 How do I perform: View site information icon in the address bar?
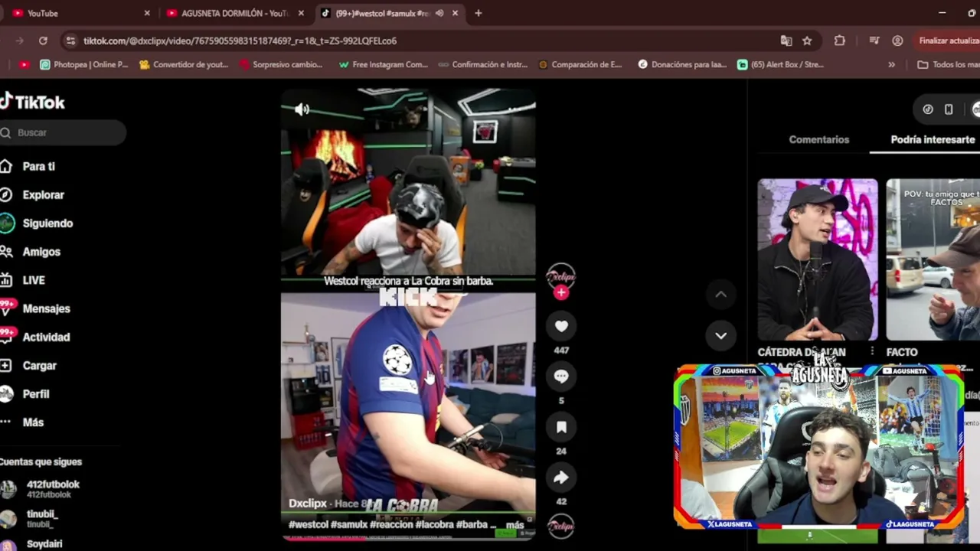(70, 41)
